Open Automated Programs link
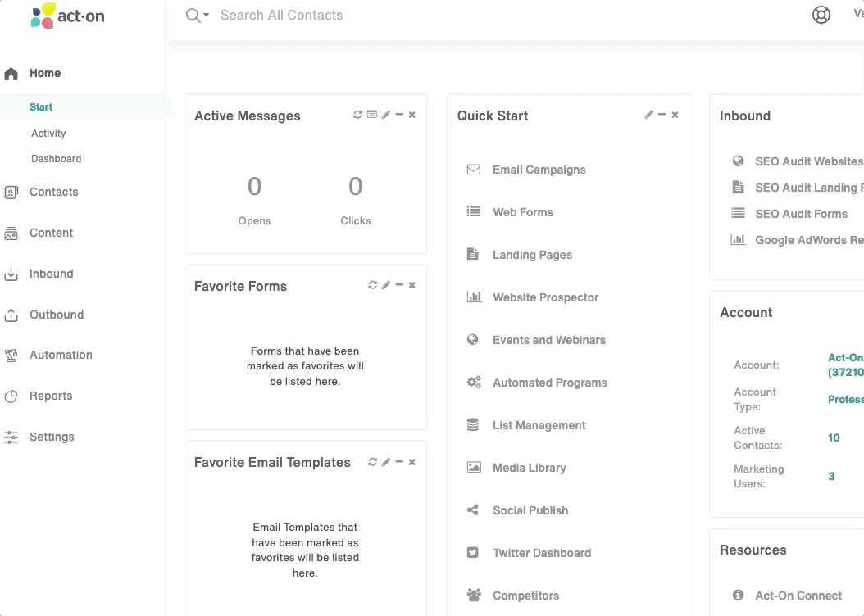The width and height of the screenshot is (864, 616). pos(550,383)
